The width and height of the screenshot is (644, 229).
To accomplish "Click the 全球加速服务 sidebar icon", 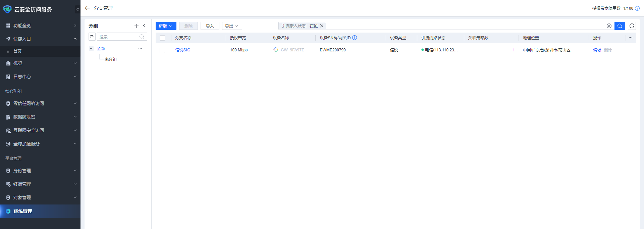I will click(8, 144).
